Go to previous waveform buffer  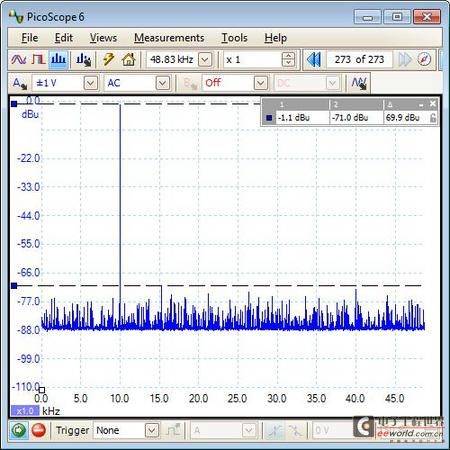(x=314, y=60)
